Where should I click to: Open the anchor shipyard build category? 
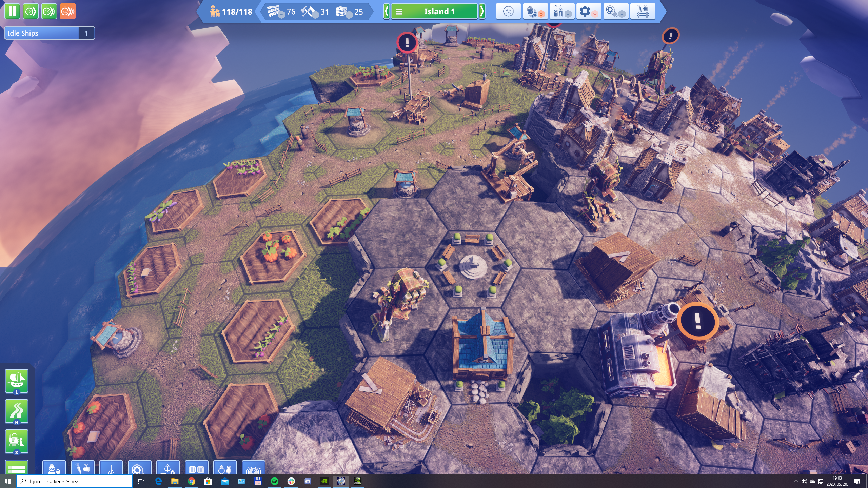click(x=168, y=468)
